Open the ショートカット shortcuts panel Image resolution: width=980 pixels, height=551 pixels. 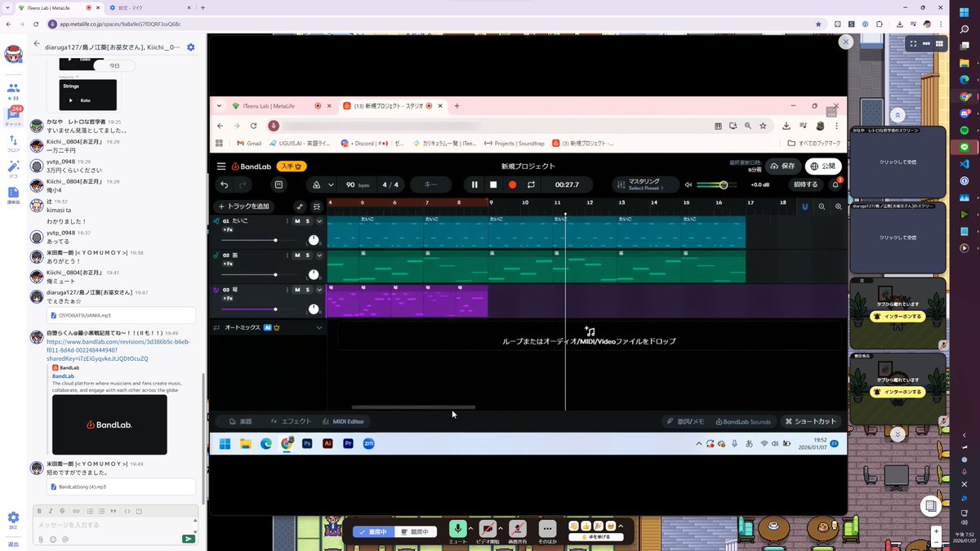coord(810,421)
